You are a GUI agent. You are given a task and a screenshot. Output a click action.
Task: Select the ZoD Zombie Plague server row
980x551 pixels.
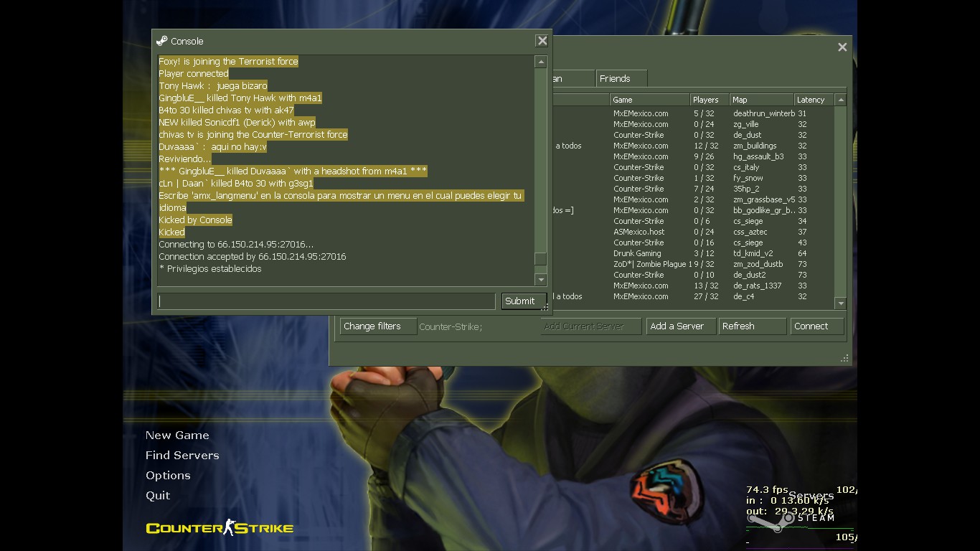692,264
